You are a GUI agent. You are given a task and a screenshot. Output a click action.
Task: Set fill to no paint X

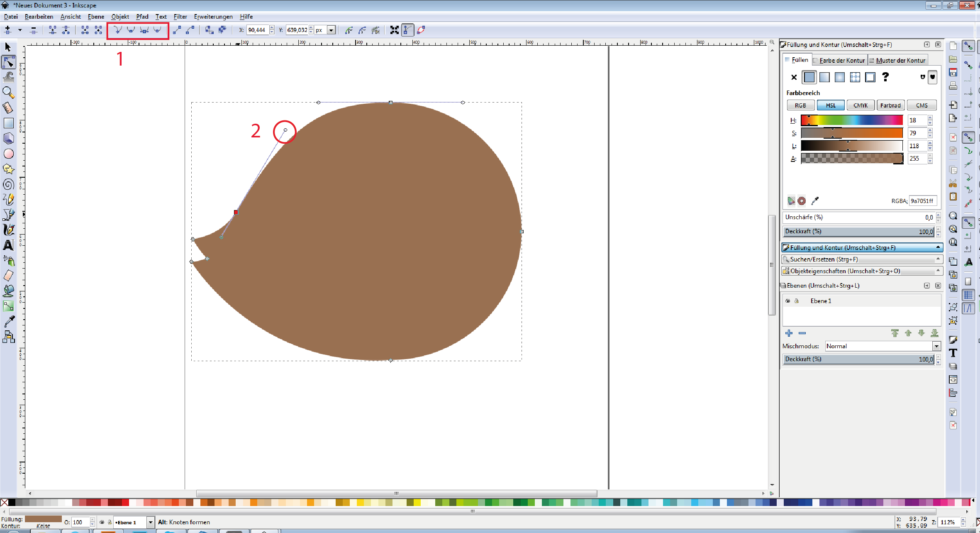coord(794,77)
